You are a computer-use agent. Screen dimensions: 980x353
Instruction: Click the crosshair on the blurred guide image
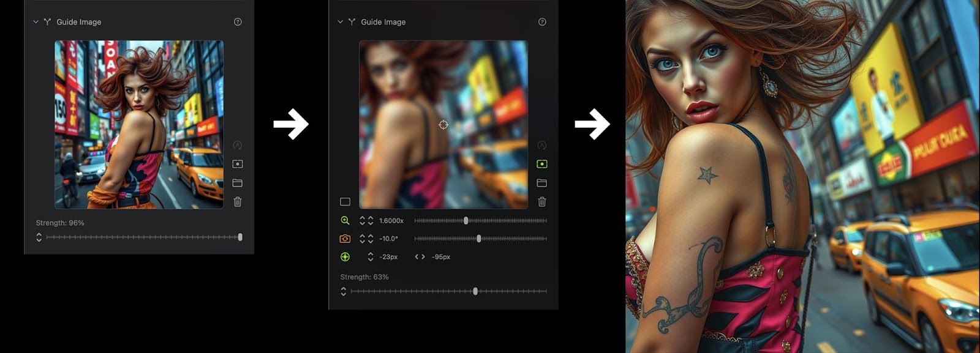coord(443,125)
